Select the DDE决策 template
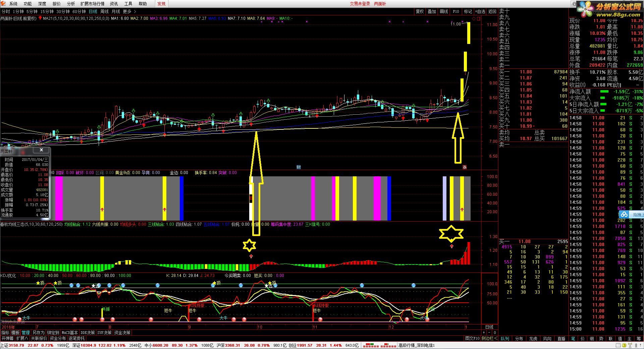Image resolution: width=644 pixels, height=349 pixels. [88, 333]
